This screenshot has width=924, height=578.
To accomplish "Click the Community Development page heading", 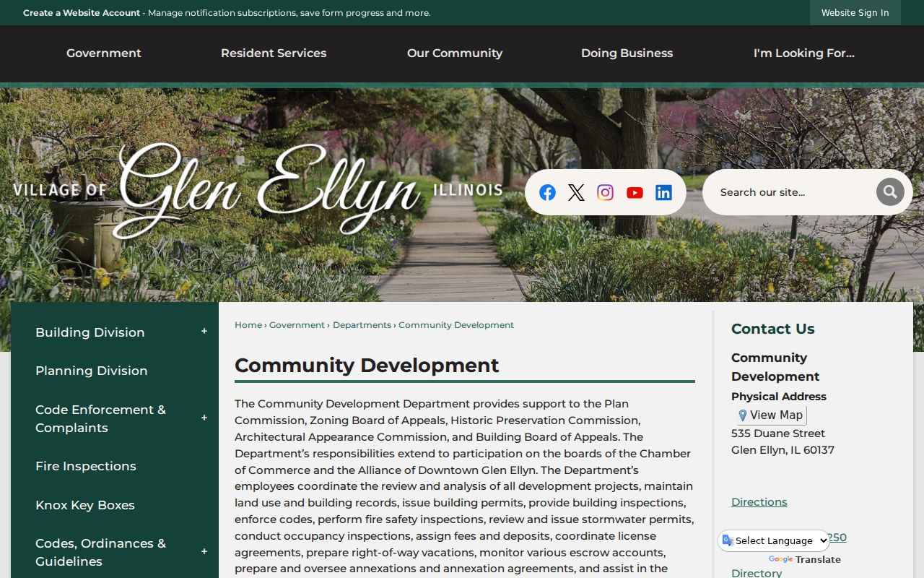I will (x=367, y=366).
